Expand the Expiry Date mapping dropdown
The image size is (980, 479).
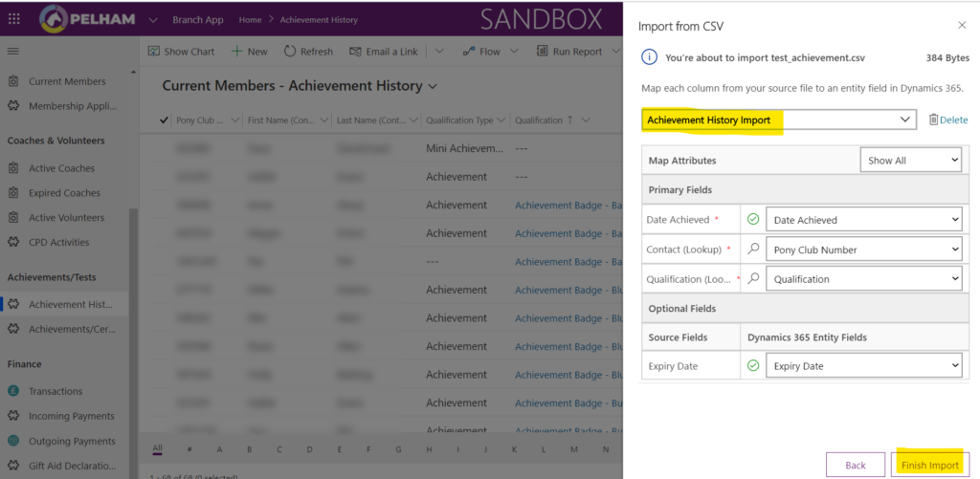point(864,366)
